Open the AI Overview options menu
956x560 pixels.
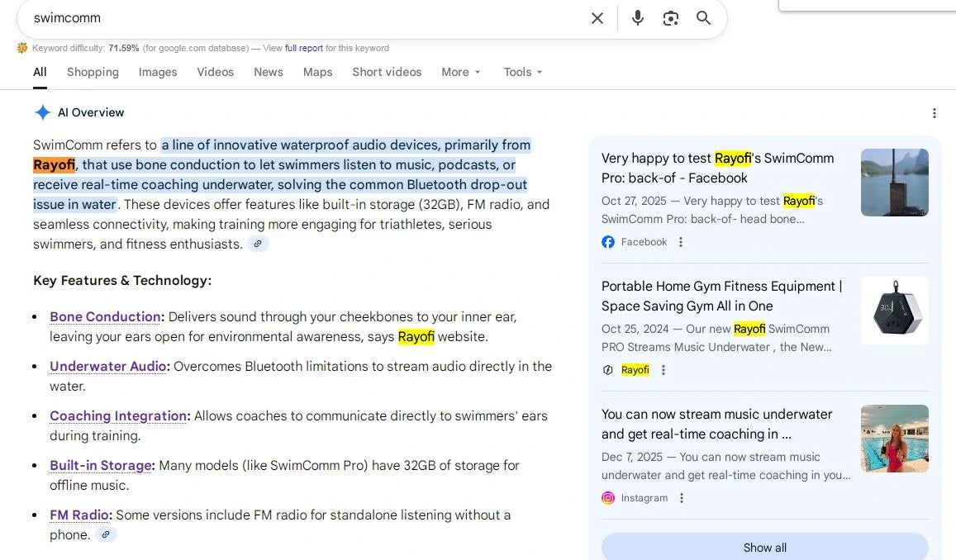(x=935, y=113)
